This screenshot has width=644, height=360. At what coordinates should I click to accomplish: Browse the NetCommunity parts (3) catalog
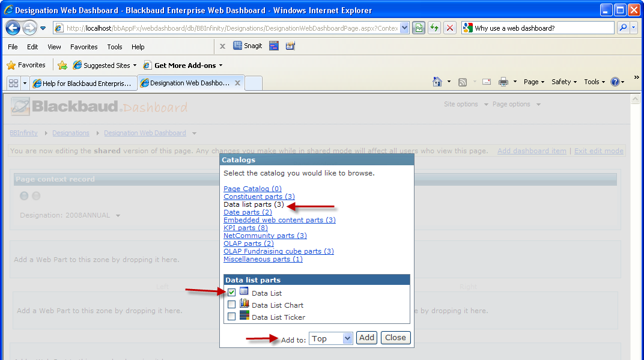(x=266, y=236)
